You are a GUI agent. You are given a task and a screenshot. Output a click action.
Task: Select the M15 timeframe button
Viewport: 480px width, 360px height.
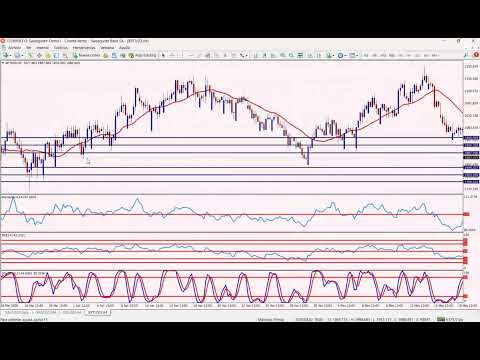tap(383, 55)
